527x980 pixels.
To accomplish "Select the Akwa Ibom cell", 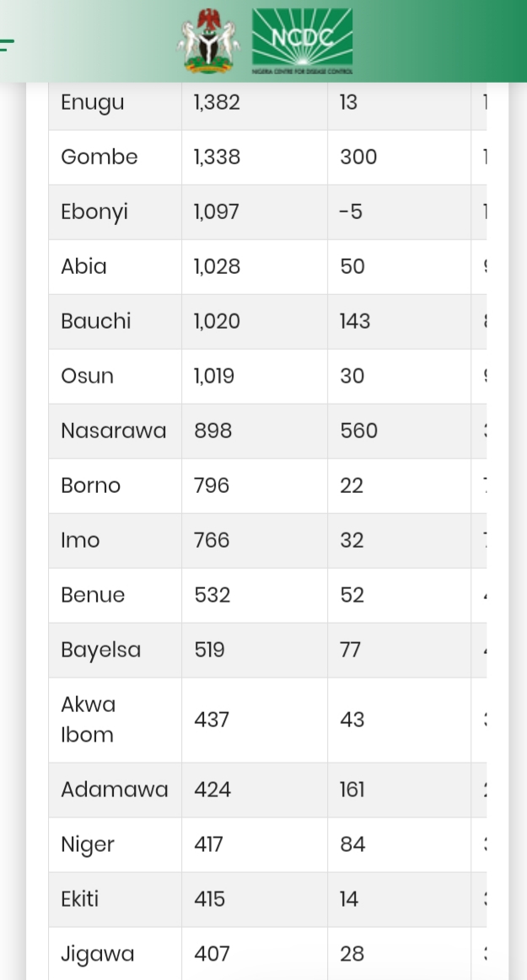I will 89,720.
